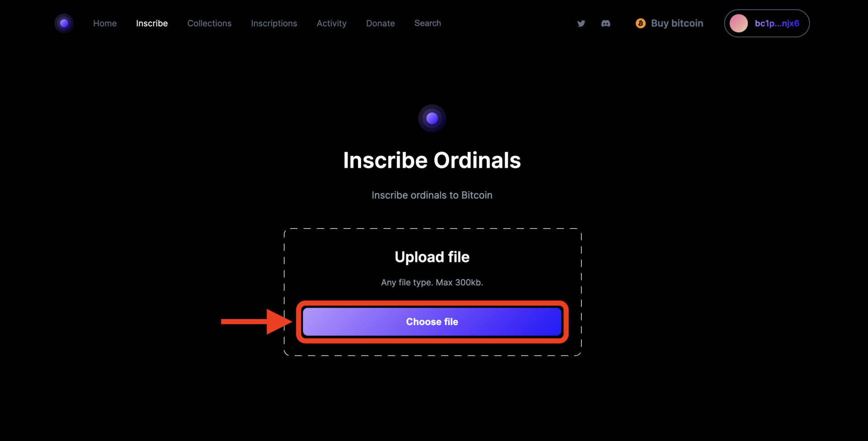
Task: Click the orange Bitcoin coin icon
Action: 641,23
